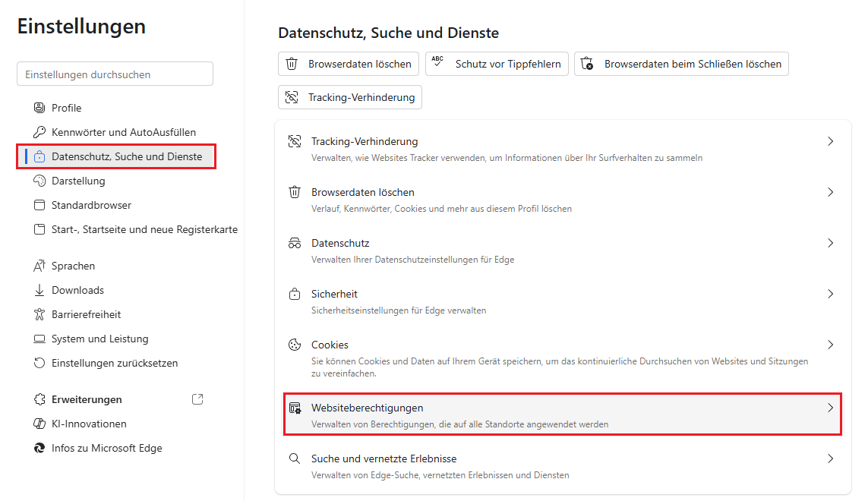This screenshot has width=868, height=501.
Task: Expand the Websiteberechtigungen chevron arrow
Action: coord(830,408)
